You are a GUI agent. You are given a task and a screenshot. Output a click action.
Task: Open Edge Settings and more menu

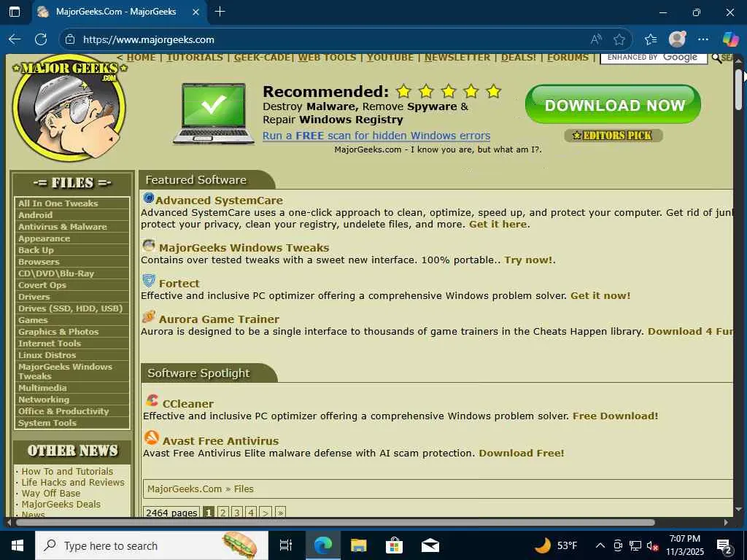point(703,39)
